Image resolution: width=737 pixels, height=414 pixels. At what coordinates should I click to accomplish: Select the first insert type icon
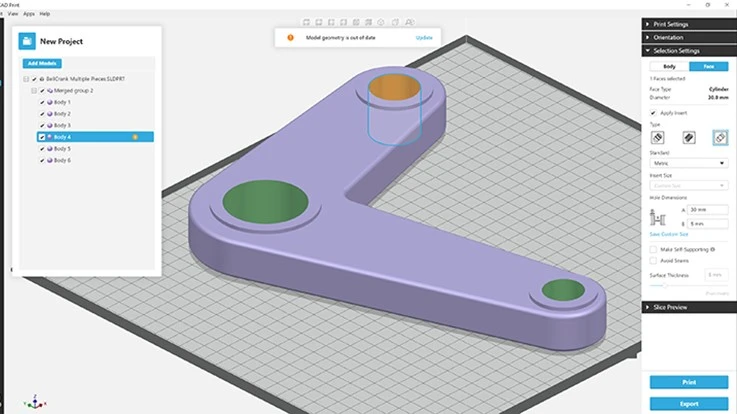[x=657, y=137]
